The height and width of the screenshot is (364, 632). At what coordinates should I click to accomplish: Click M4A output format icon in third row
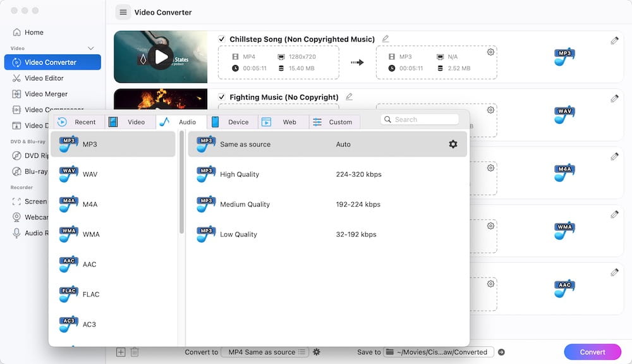564,173
